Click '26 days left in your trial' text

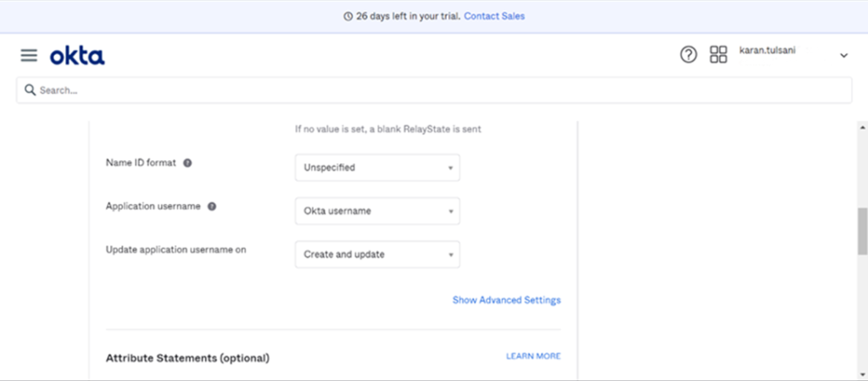pos(408,17)
